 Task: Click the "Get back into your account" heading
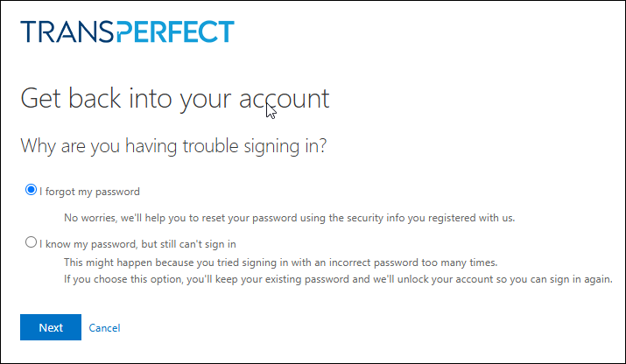(x=174, y=98)
